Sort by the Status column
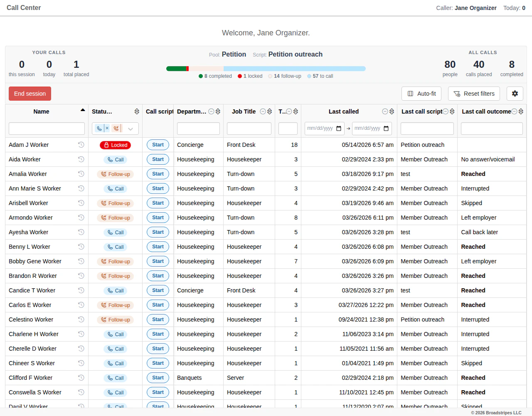Screen dimensions: 532x416 click(137, 111)
